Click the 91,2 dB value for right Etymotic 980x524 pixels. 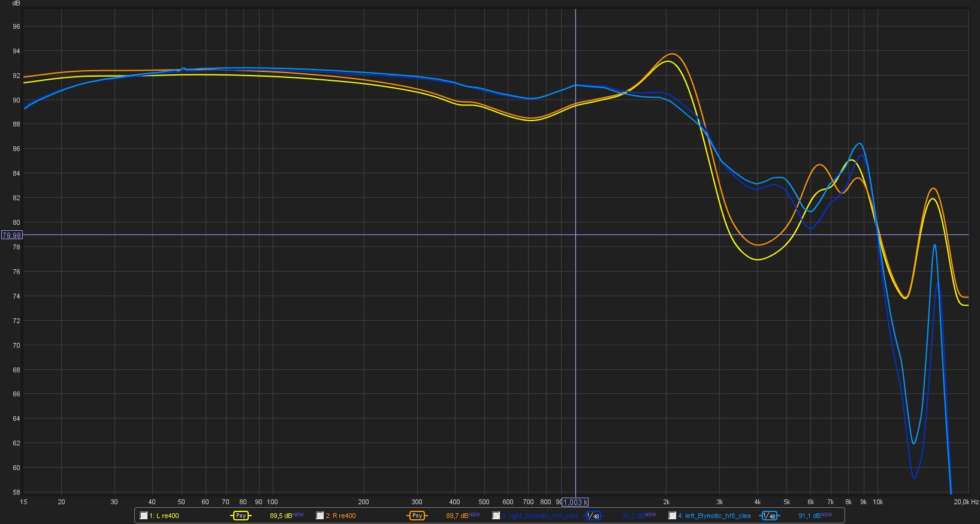click(633, 516)
